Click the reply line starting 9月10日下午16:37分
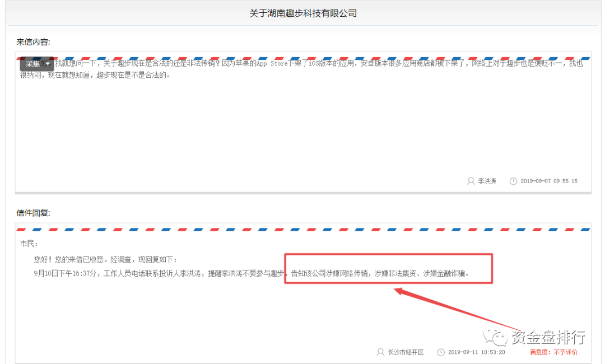 [x=252, y=273]
